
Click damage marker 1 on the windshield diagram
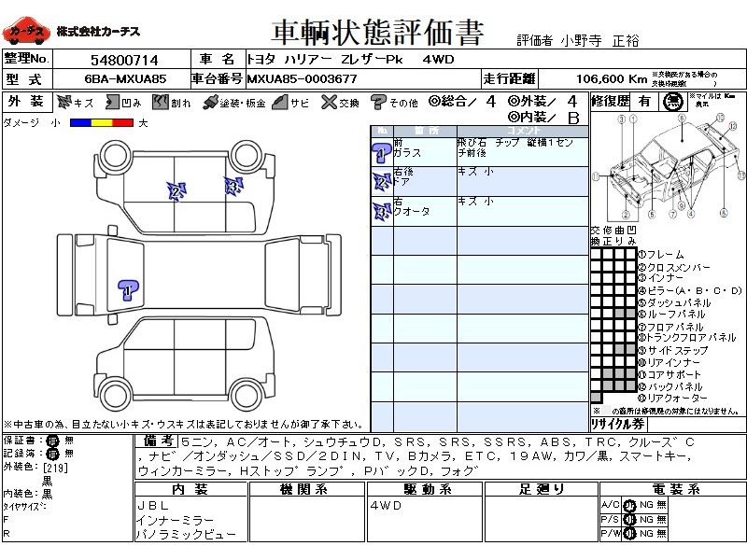128,290
